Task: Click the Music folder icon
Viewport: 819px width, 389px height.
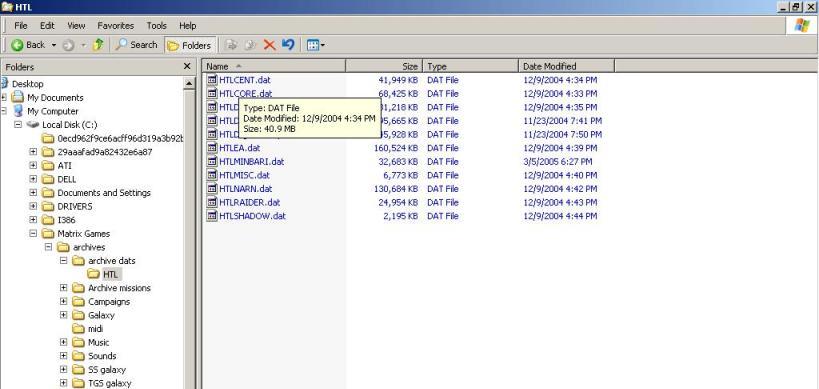Action: [78, 342]
